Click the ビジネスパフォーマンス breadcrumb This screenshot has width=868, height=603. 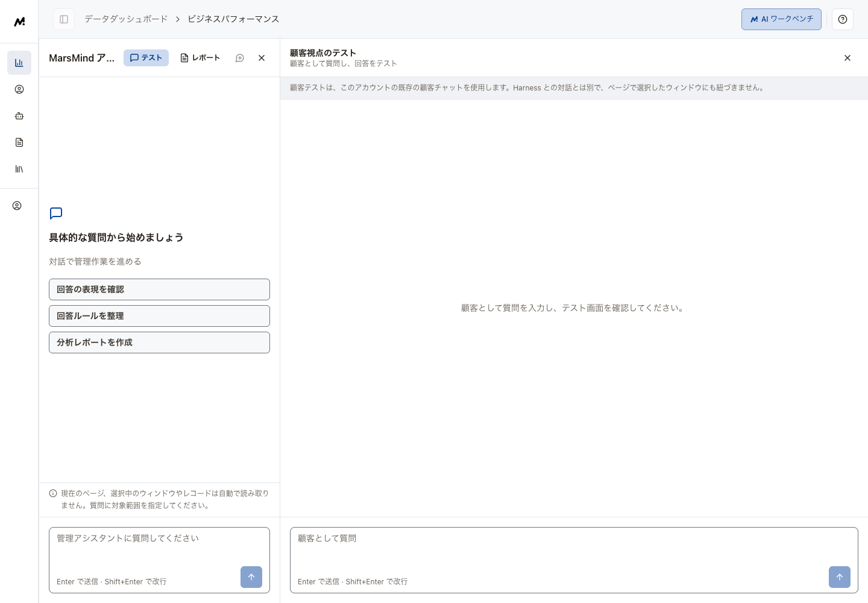click(x=233, y=19)
